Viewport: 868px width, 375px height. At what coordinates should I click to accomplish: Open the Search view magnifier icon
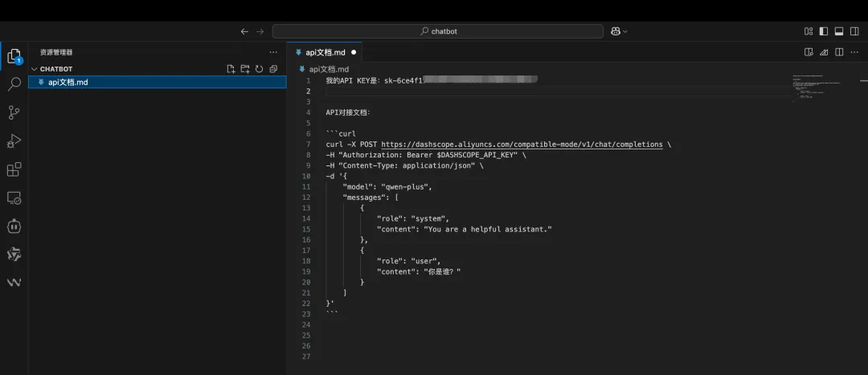pyautogui.click(x=14, y=84)
